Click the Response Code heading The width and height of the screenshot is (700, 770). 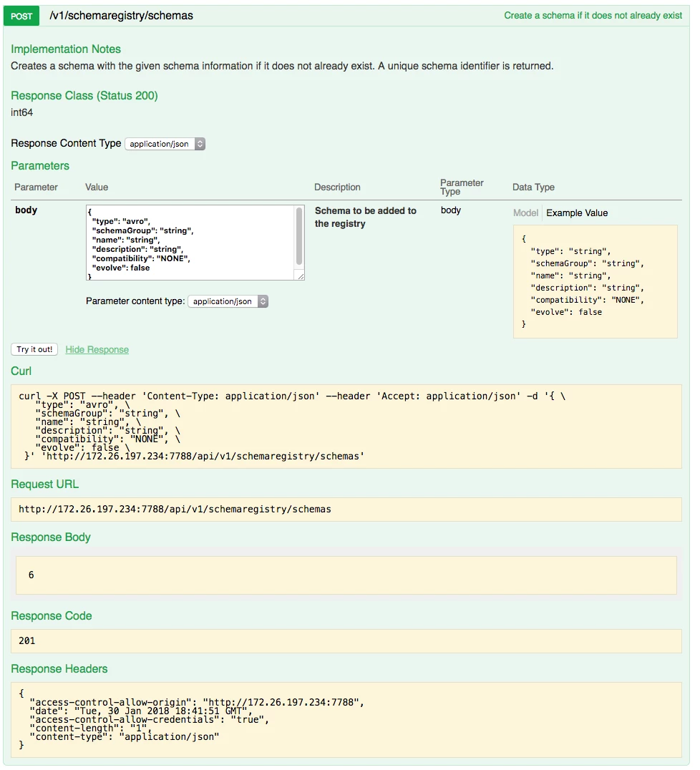click(x=52, y=616)
